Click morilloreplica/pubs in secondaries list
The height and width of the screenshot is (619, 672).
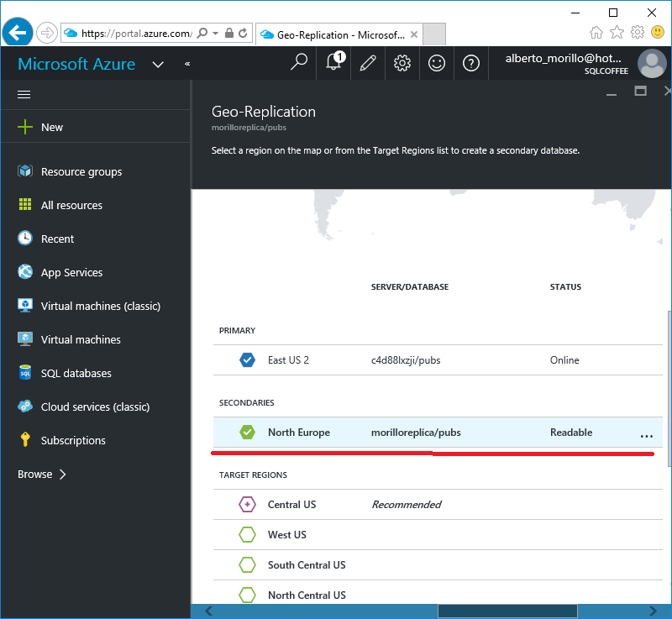pos(416,433)
